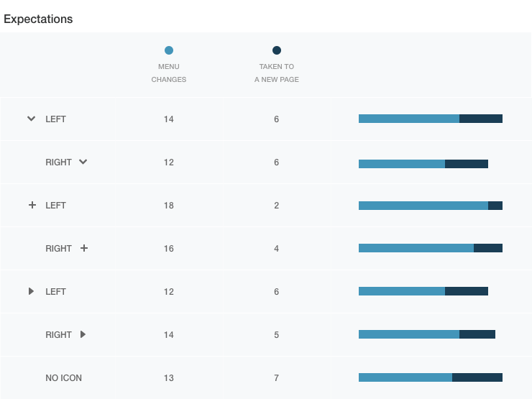Click the dark navy Taken to a New Page dot

pos(277,50)
